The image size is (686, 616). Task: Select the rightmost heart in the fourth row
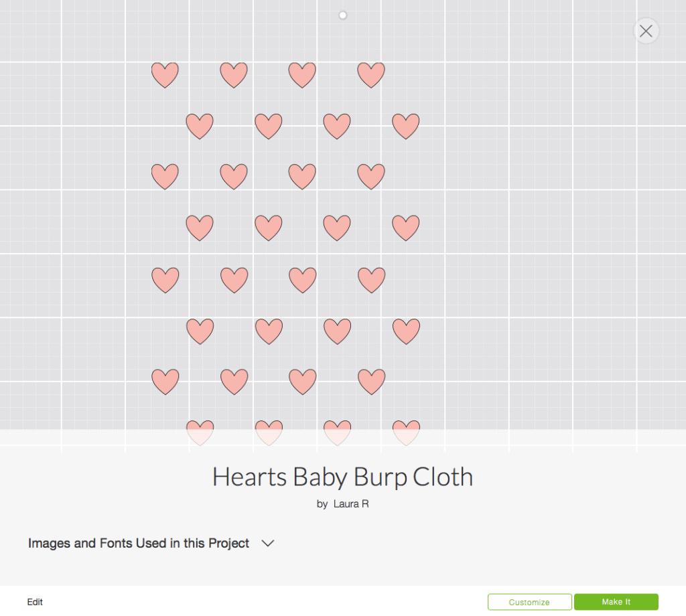[x=406, y=226]
